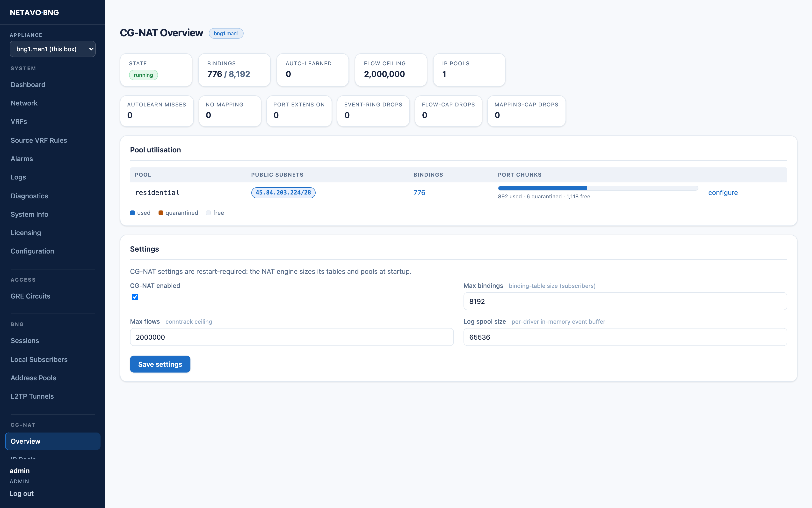Click the Bindings 776 / 8,192 card
This screenshot has width=812, height=508.
pos(234,70)
